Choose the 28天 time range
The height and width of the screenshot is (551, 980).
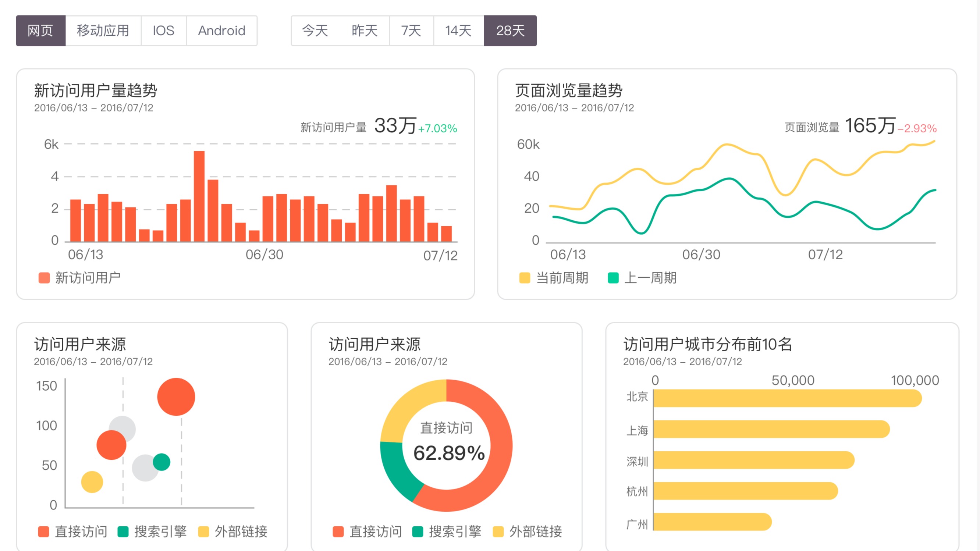510,31
